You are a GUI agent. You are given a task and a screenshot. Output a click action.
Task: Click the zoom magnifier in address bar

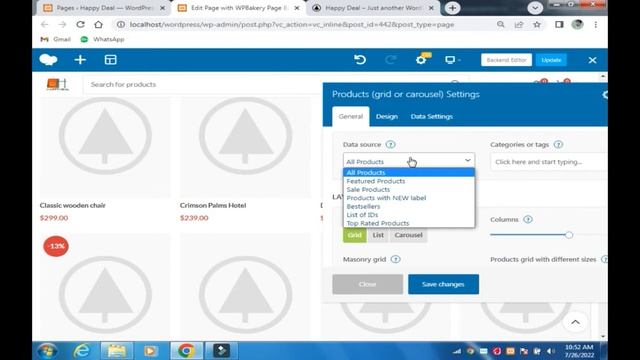coord(500,24)
